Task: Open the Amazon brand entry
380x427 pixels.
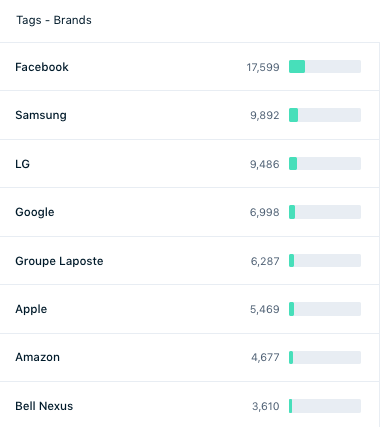Action: [x=38, y=357]
